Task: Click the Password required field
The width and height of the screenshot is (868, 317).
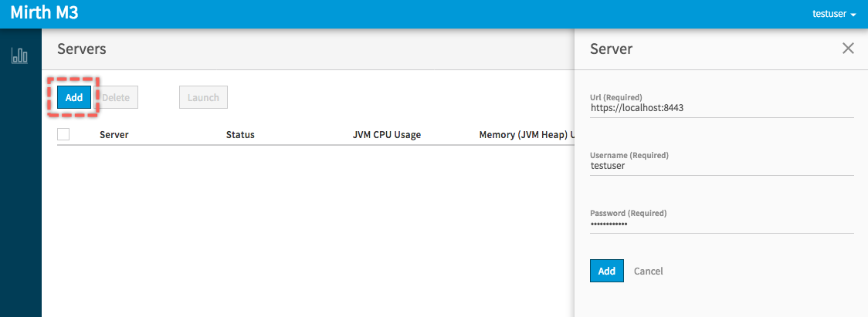Action: coord(722,224)
